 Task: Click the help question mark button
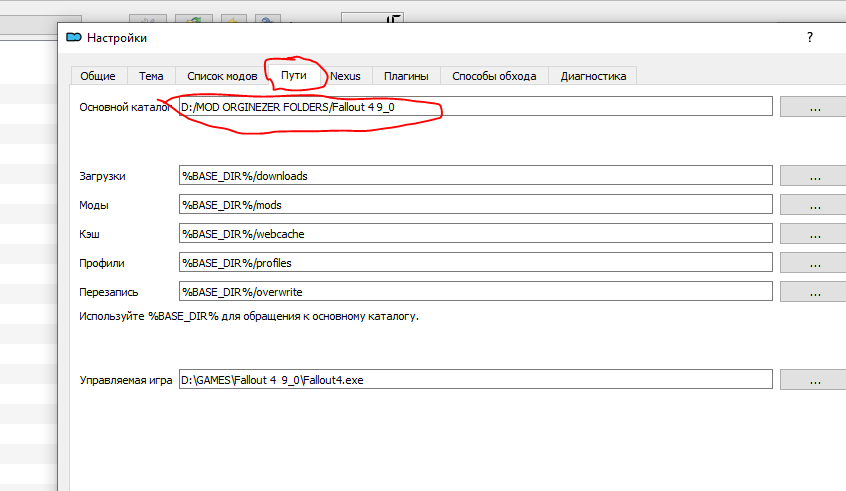[810, 37]
